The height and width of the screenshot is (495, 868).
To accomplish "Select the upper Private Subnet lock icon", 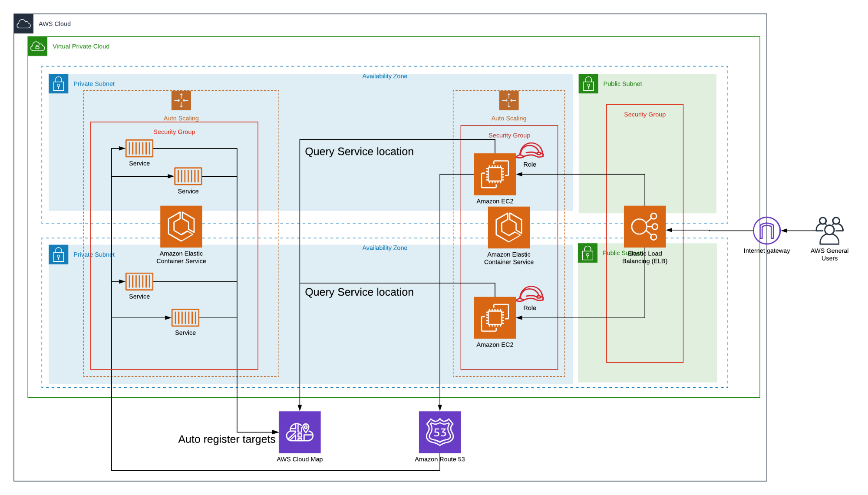I will (x=58, y=84).
